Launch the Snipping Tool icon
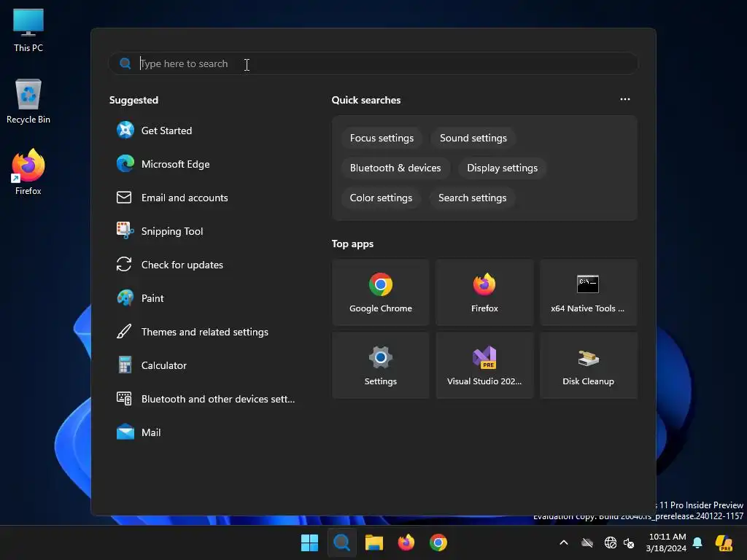 (125, 230)
